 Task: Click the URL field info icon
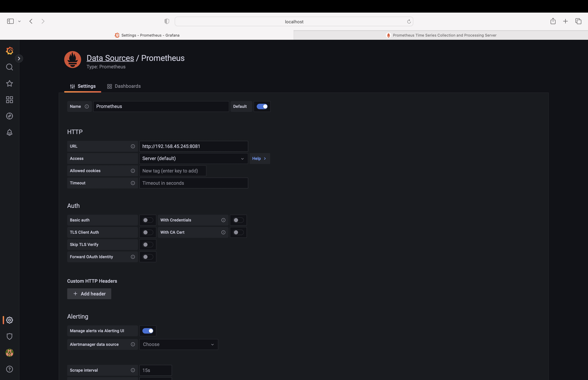(x=133, y=146)
